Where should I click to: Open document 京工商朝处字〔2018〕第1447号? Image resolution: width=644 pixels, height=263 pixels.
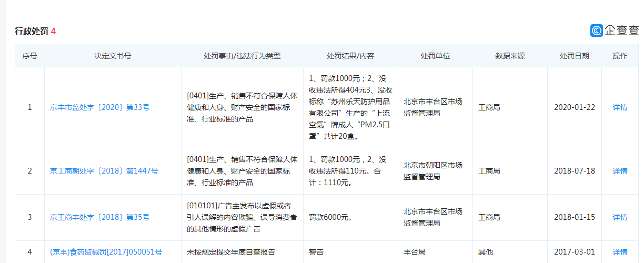coord(104,171)
